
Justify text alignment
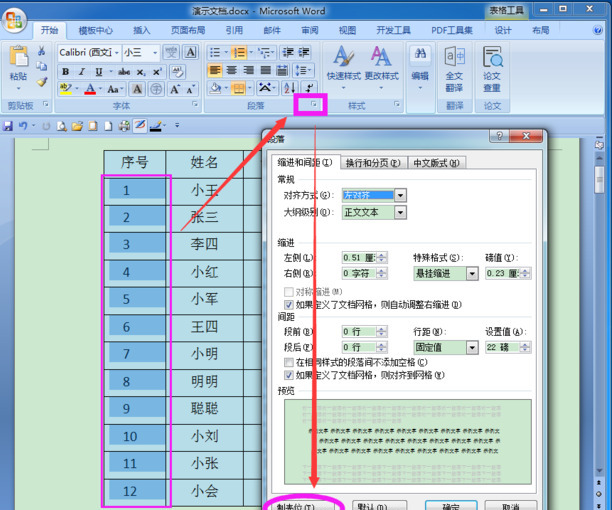point(266,70)
